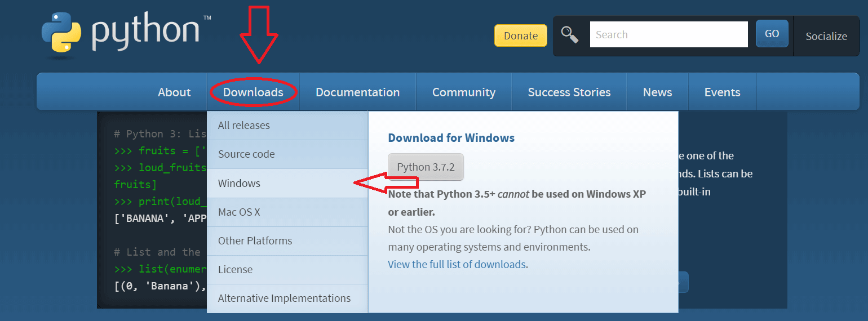Open the Socialize menu

point(826,36)
